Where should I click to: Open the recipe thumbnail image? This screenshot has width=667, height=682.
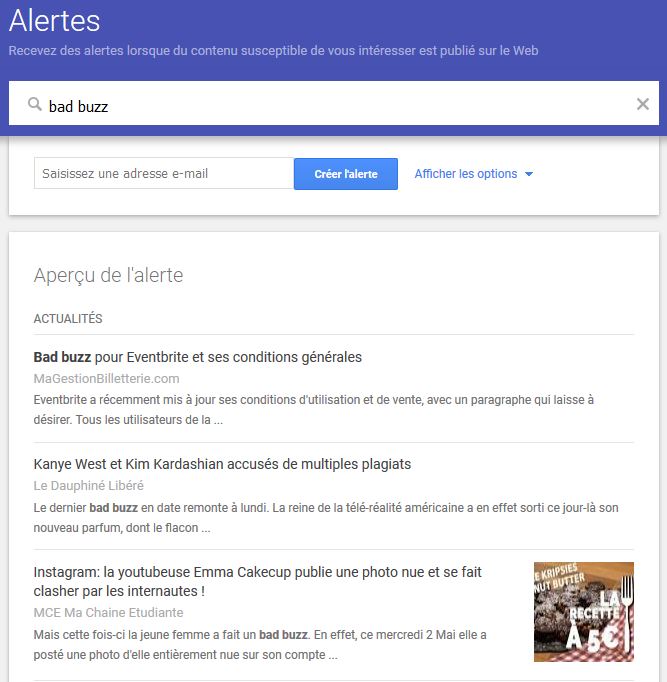click(584, 612)
